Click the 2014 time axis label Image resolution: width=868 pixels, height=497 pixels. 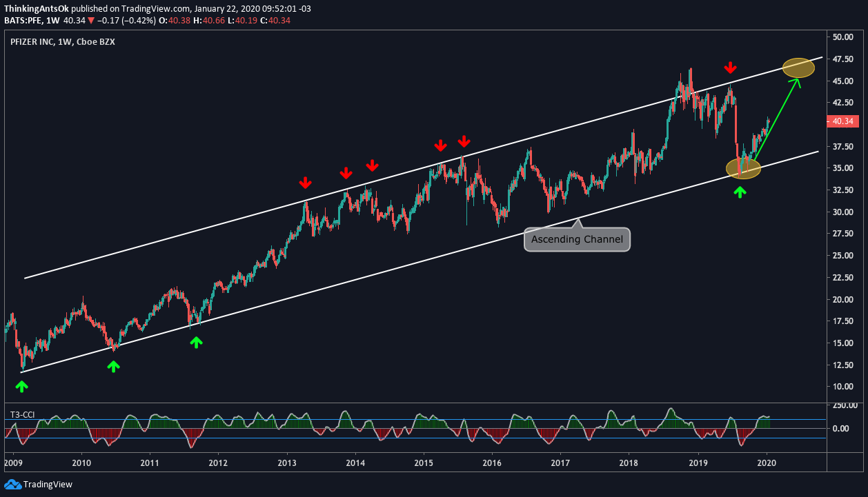point(355,463)
